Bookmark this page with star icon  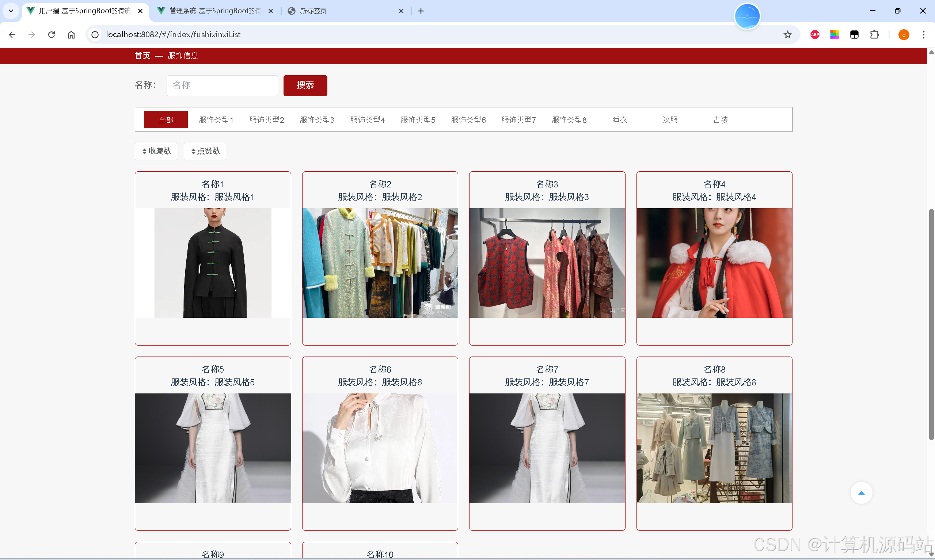787,35
